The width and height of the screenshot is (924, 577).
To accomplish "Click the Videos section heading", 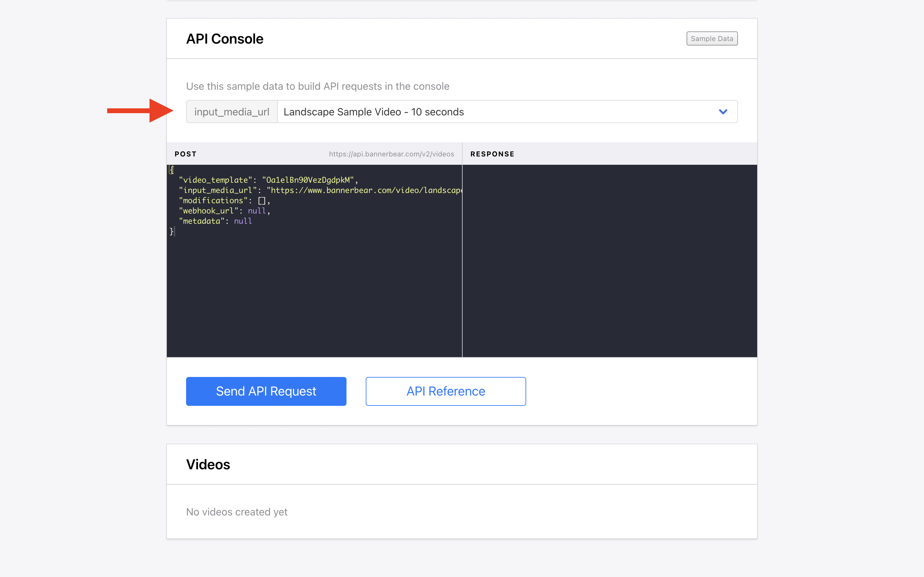I will pos(208,464).
